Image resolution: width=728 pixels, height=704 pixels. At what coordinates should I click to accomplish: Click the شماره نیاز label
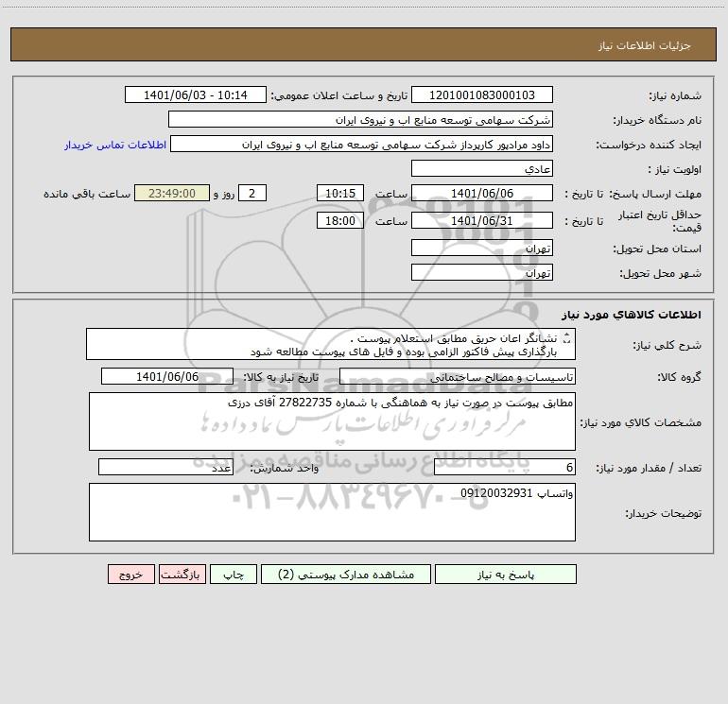pyautogui.click(x=675, y=95)
